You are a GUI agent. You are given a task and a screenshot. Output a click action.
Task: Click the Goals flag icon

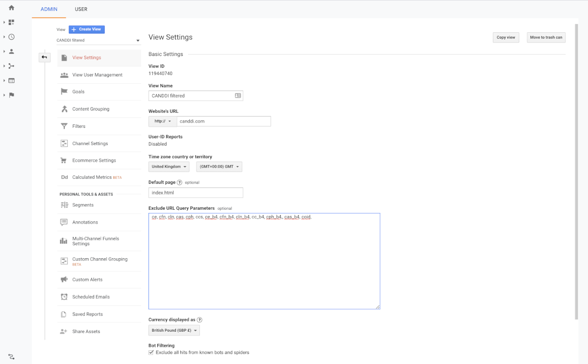coord(64,92)
